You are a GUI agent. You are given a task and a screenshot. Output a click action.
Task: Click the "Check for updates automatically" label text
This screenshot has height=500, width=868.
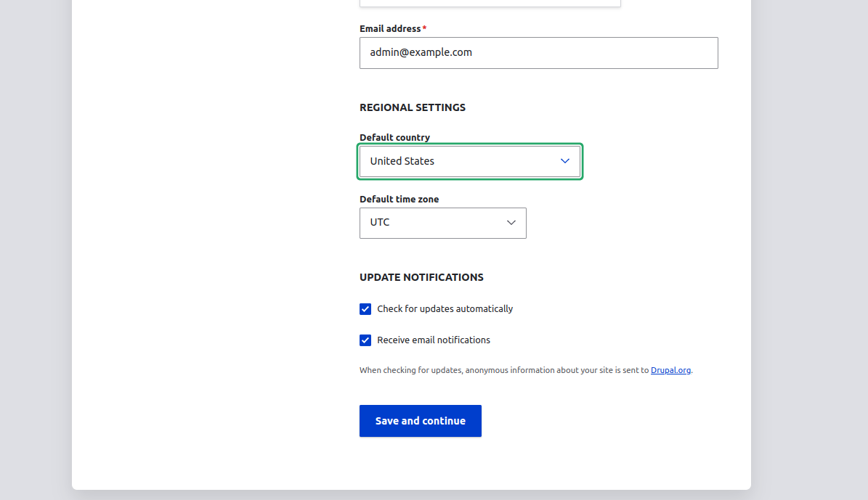click(x=445, y=309)
